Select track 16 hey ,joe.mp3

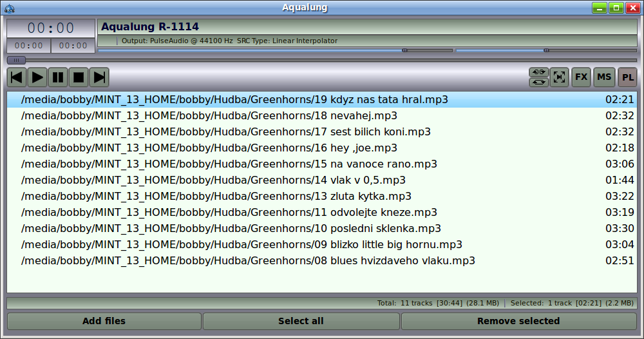(322, 148)
